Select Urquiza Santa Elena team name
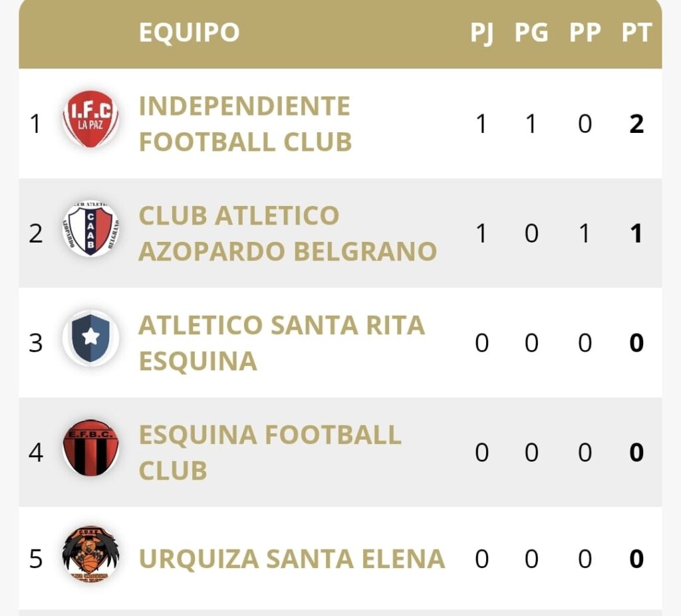The width and height of the screenshot is (681, 616). (x=291, y=559)
